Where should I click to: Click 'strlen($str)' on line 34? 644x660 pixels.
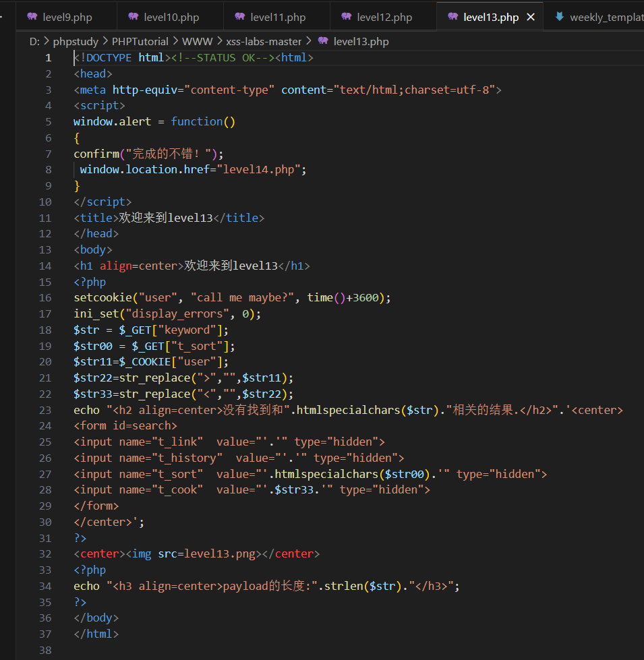click(x=363, y=587)
